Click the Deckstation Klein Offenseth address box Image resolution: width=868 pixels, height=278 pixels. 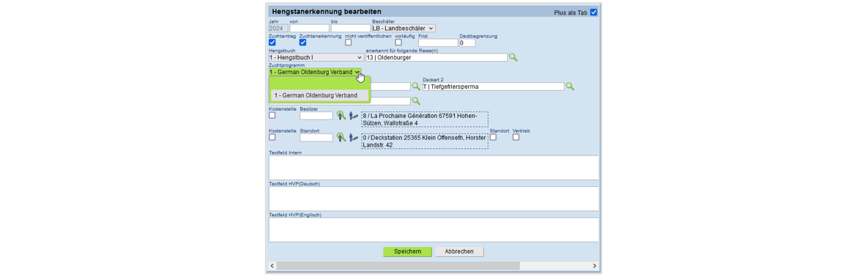pos(425,141)
